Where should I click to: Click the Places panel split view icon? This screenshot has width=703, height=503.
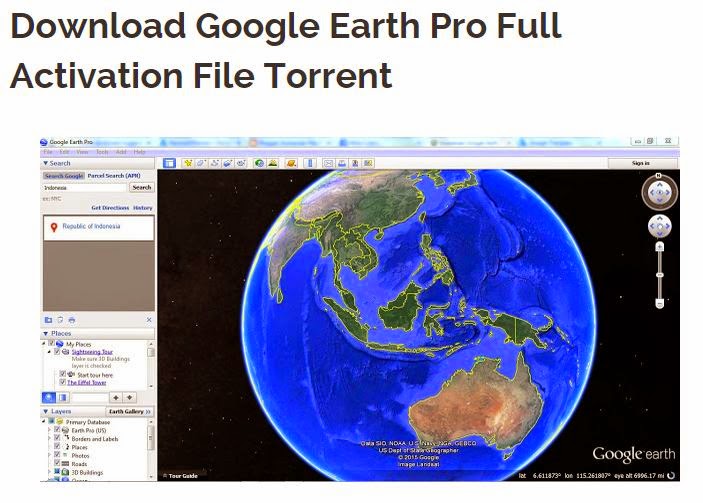point(62,398)
